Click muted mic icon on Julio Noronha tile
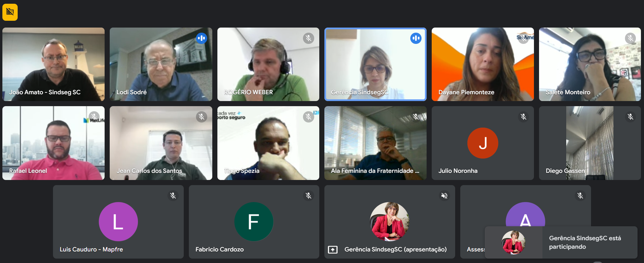 point(523,117)
